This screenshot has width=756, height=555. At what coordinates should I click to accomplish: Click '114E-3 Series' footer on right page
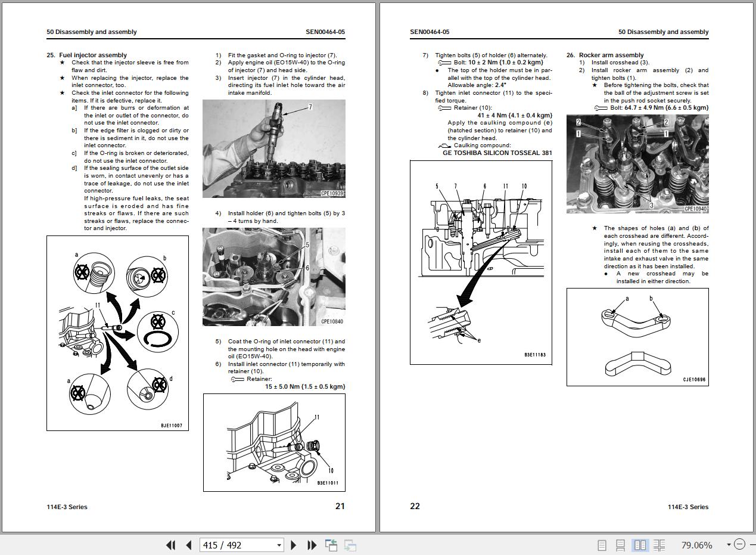688,507
